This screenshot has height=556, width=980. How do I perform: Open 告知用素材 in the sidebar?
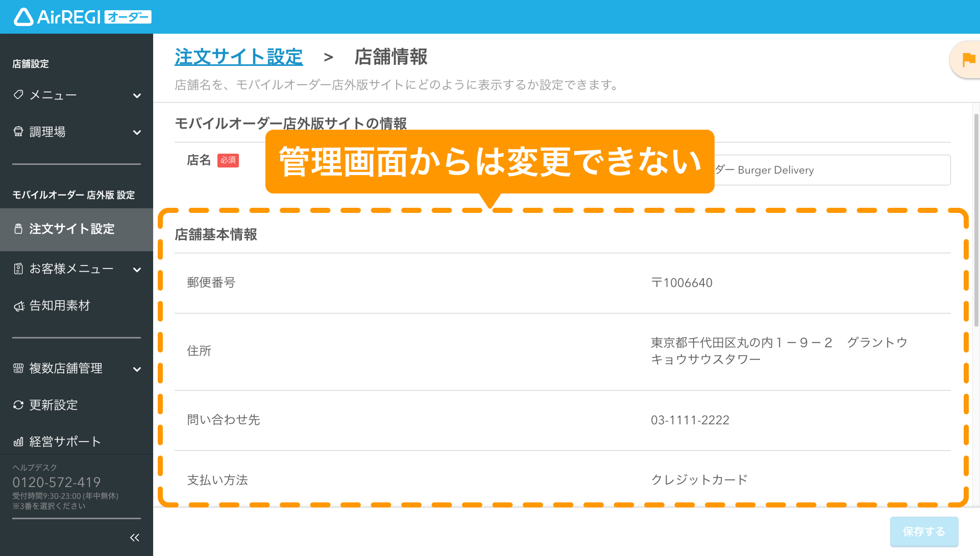pyautogui.click(x=77, y=306)
